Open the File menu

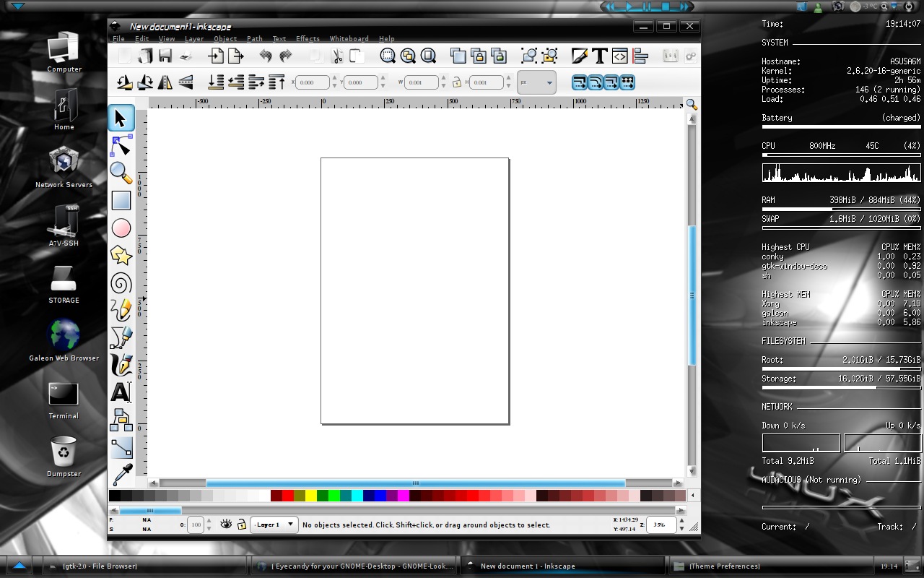point(118,39)
